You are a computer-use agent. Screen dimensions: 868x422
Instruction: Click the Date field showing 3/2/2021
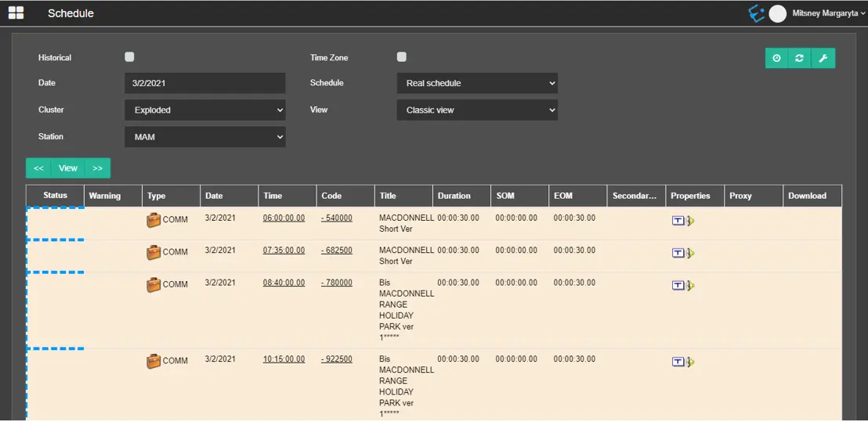click(x=204, y=83)
